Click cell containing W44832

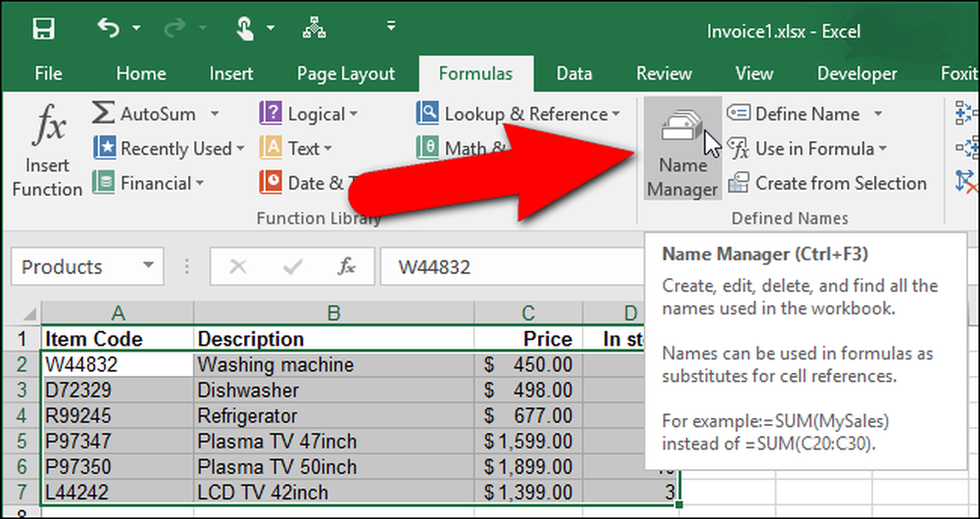[x=118, y=364]
